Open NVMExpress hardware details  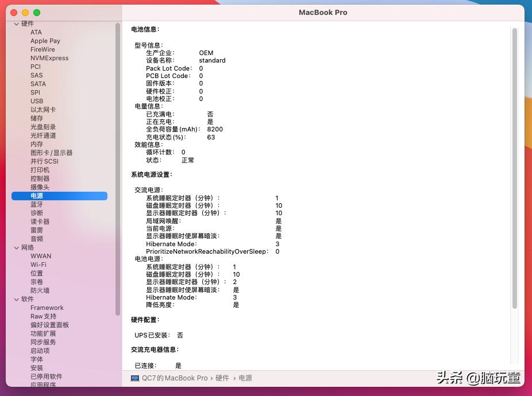click(48, 58)
